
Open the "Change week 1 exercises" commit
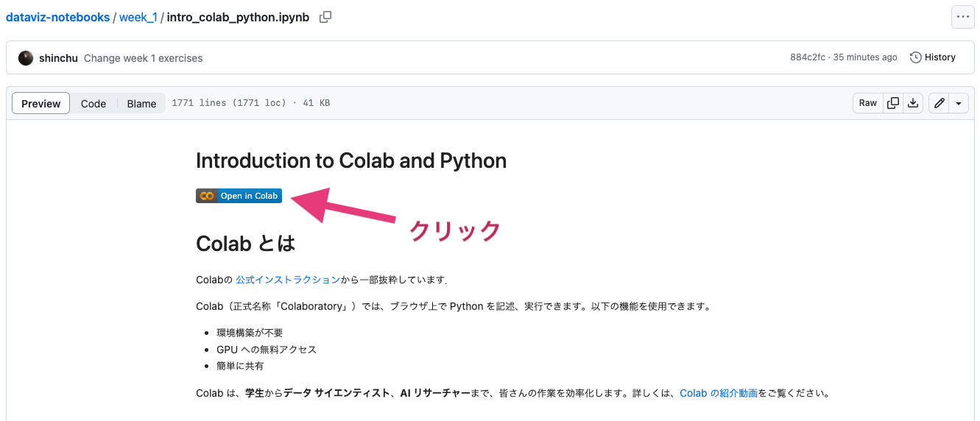[143, 58]
